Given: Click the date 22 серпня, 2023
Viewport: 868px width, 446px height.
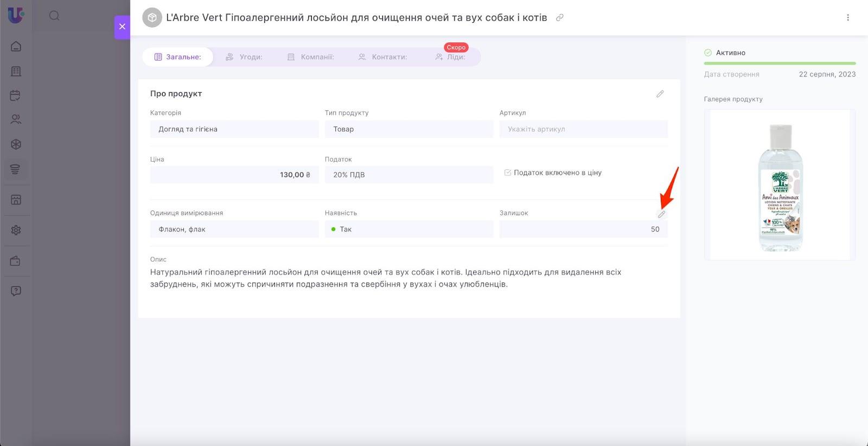Looking at the screenshot, I should (x=827, y=74).
